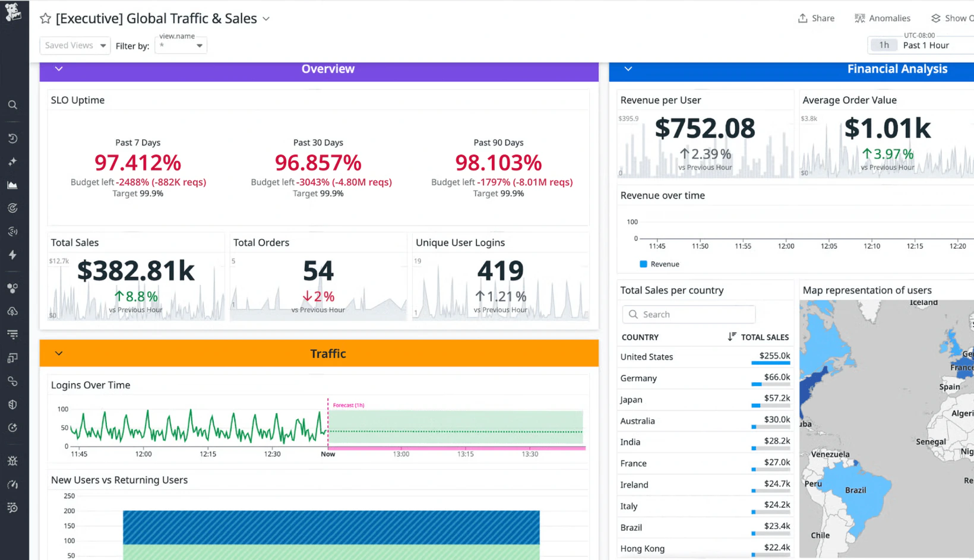Click the target/radar icon in sidebar
Image resolution: width=974 pixels, height=560 pixels.
pos(12,208)
